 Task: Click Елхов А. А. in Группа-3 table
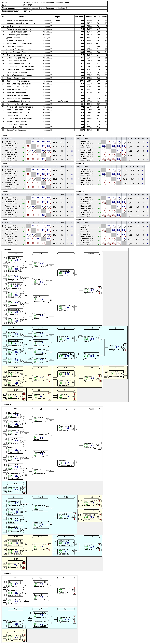coord(9,169)
